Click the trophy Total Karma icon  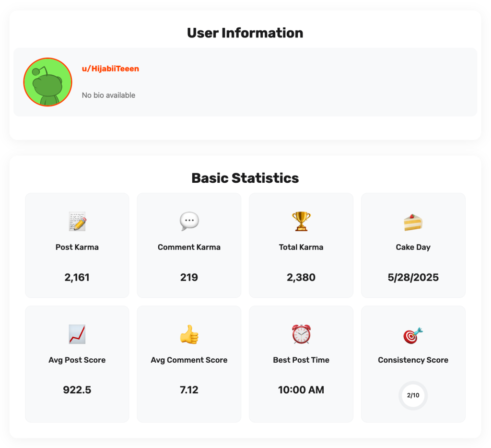(x=301, y=222)
